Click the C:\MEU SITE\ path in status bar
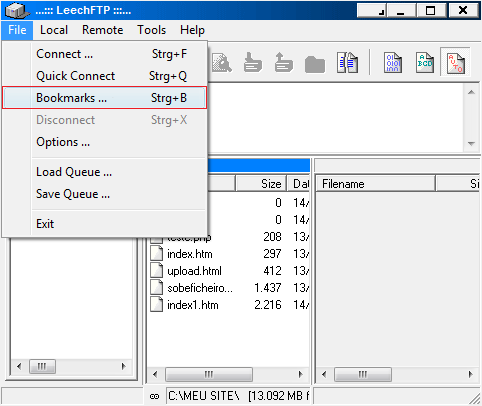This screenshot has width=482, height=406. [x=204, y=396]
